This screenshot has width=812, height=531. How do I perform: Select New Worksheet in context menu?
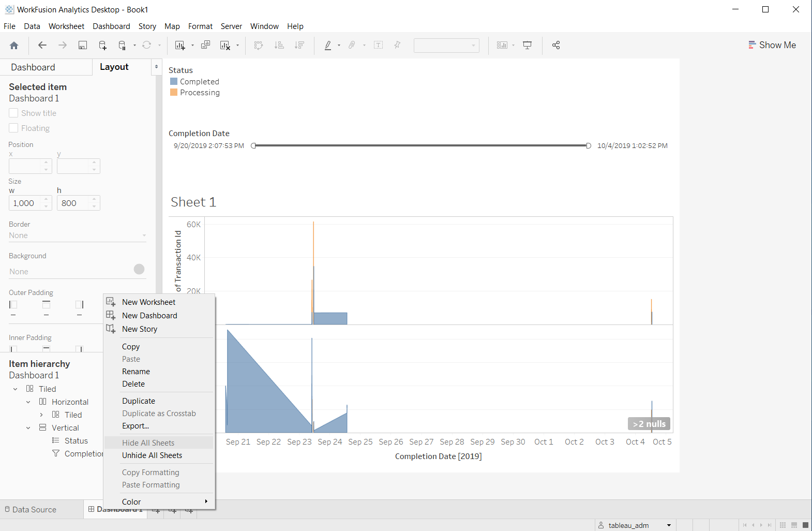click(x=159, y=302)
